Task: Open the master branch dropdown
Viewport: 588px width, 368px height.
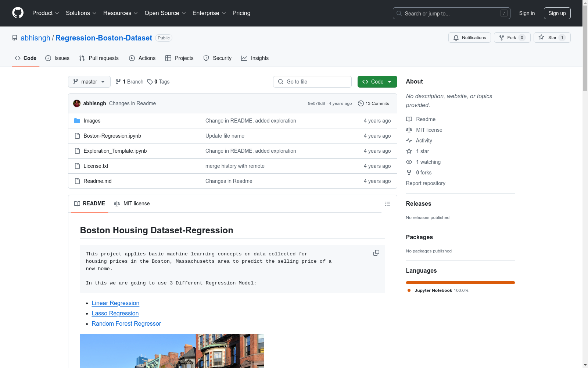Action: click(89, 82)
